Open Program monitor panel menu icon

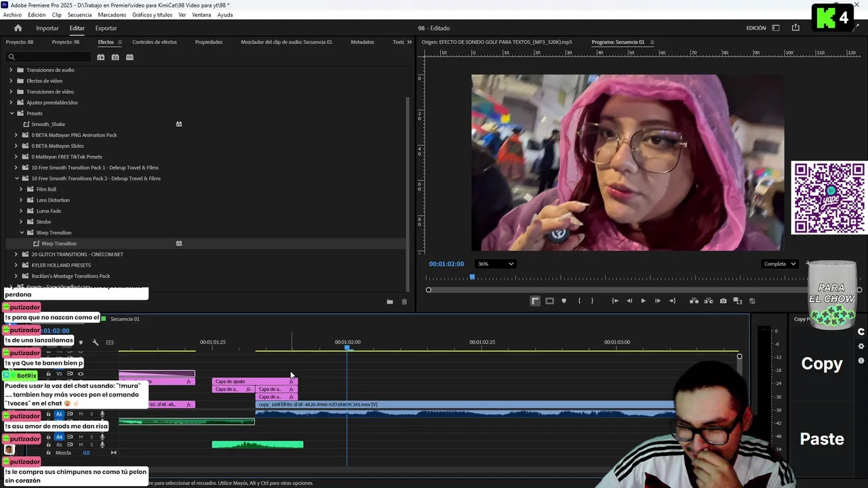coord(652,42)
